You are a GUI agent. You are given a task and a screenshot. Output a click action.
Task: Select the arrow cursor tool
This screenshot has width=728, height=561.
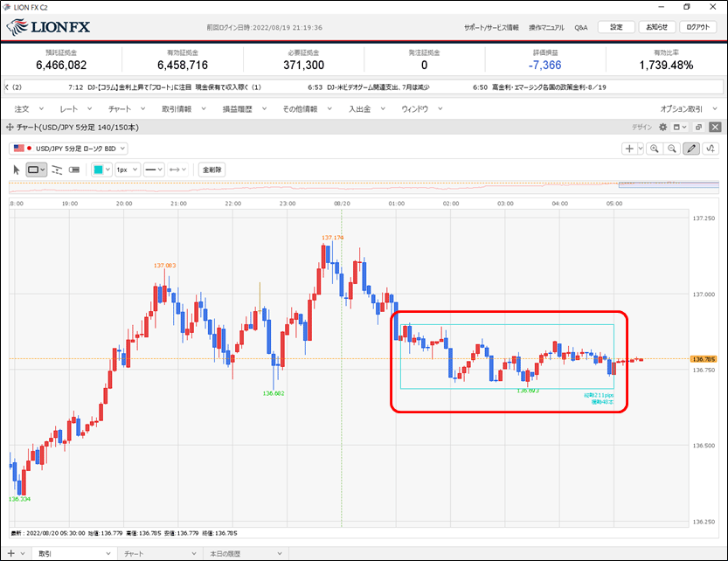(x=17, y=170)
